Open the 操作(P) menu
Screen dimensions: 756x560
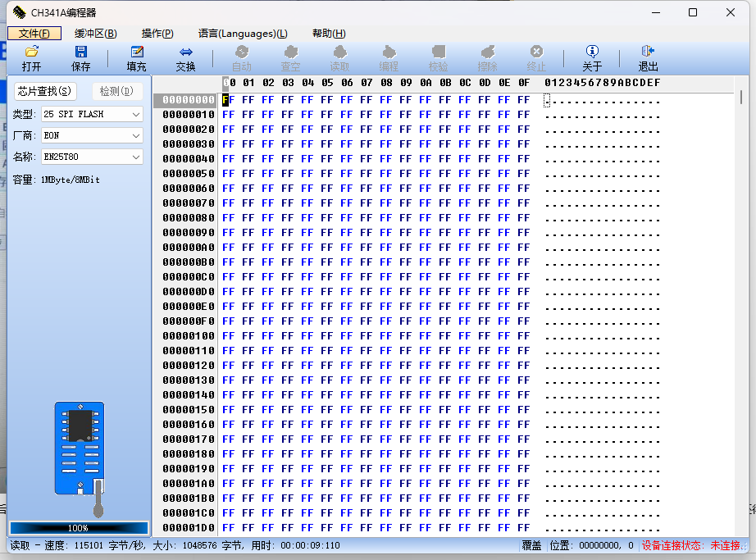click(x=157, y=34)
